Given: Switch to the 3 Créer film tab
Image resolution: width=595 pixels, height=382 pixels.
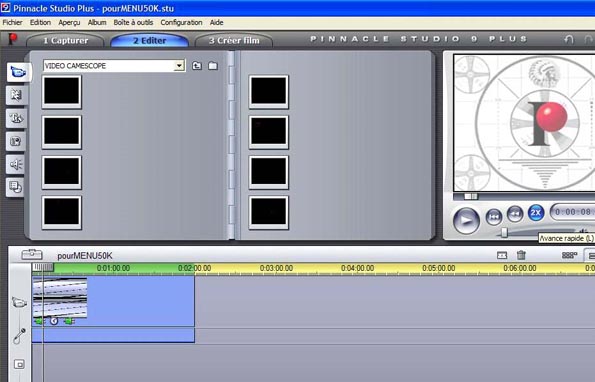Looking at the screenshot, I should 234,40.
